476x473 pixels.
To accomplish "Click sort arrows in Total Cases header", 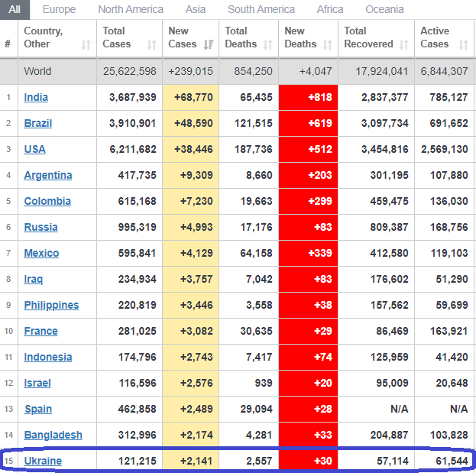I will tap(151, 44).
